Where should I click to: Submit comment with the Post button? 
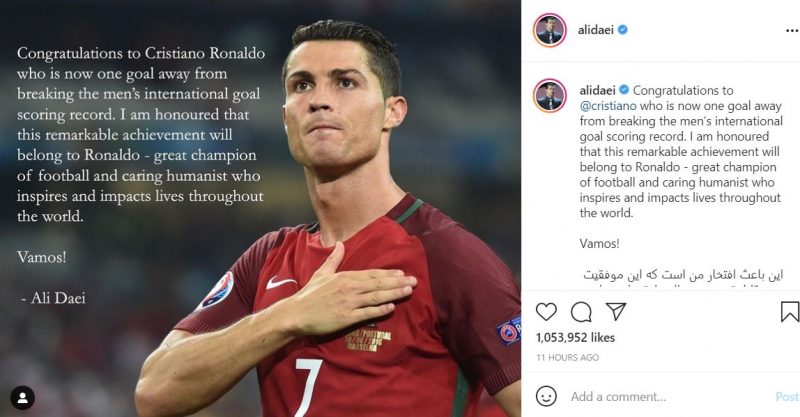pyautogui.click(x=787, y=397)
